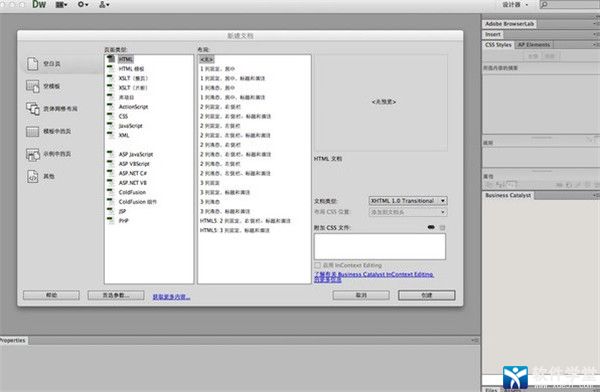
Task: Click the search field at top right
Action: [x=570, y=4]
